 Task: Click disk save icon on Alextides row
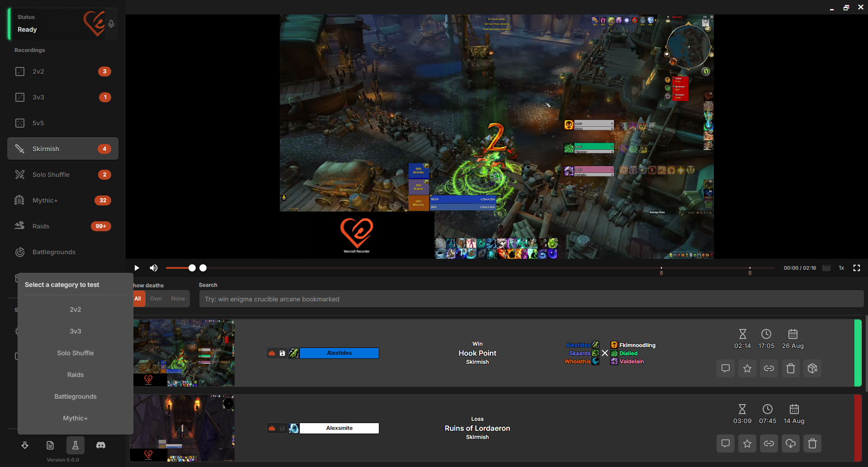tap(283, 353)
